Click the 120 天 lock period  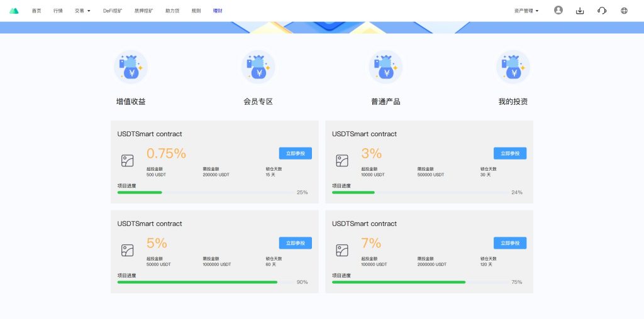point(486,264)
